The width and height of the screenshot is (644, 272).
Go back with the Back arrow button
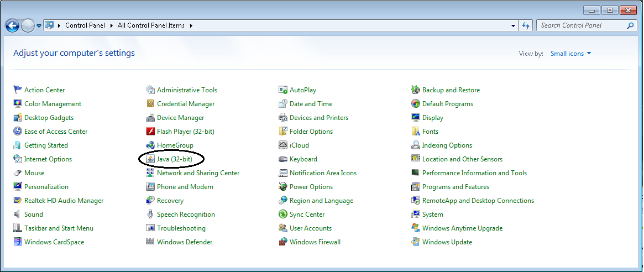[12, 26]
